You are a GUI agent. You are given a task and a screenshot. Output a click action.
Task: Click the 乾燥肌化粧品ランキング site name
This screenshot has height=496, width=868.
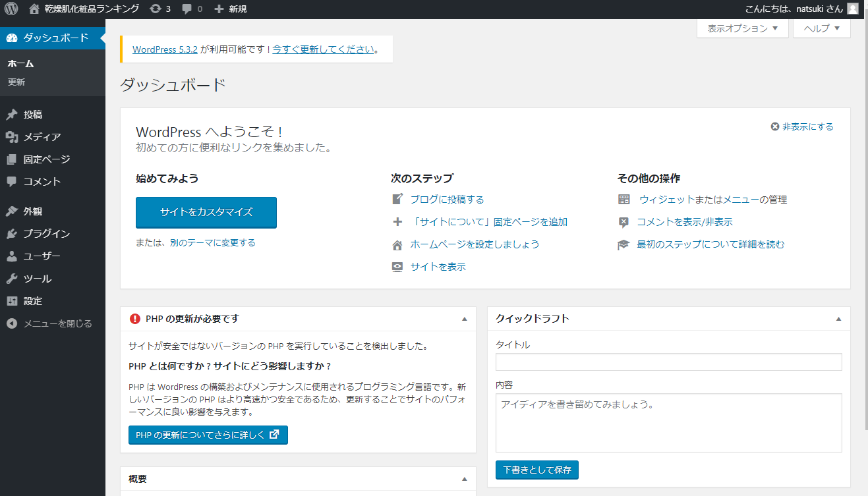pos(92,9)
